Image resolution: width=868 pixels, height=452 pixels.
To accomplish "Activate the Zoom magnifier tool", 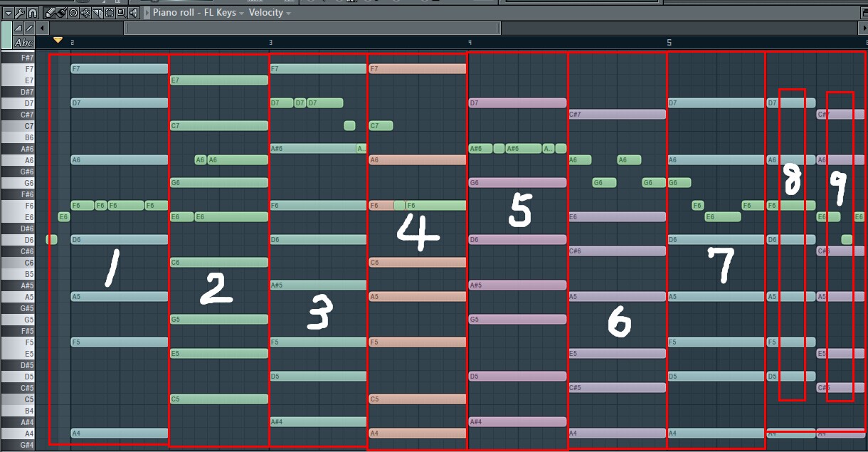I will [122, 13].
